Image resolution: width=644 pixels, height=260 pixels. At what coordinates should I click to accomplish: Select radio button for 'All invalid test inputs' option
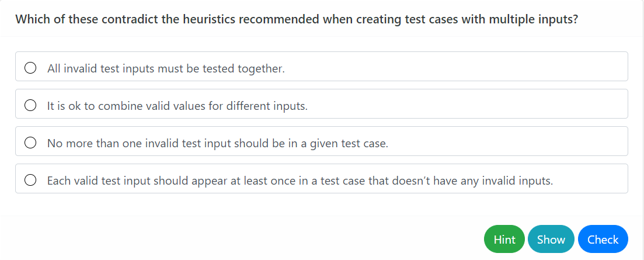coord(31,68)
